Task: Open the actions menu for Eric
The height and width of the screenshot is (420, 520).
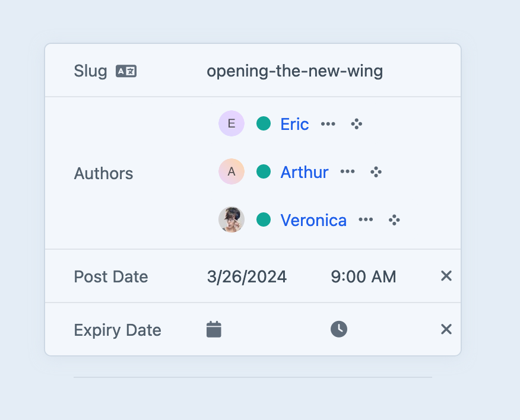Action: click(x=328, y=124)
